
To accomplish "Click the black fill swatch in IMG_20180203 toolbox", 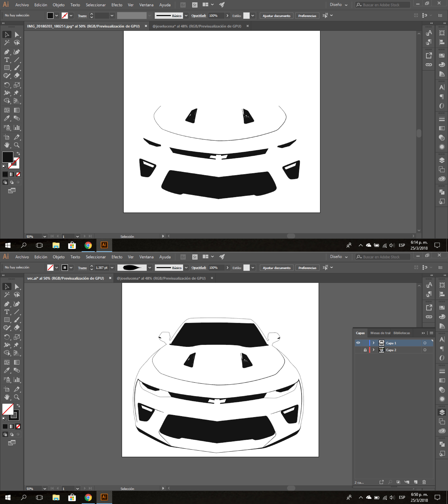I will click(8, 157).
